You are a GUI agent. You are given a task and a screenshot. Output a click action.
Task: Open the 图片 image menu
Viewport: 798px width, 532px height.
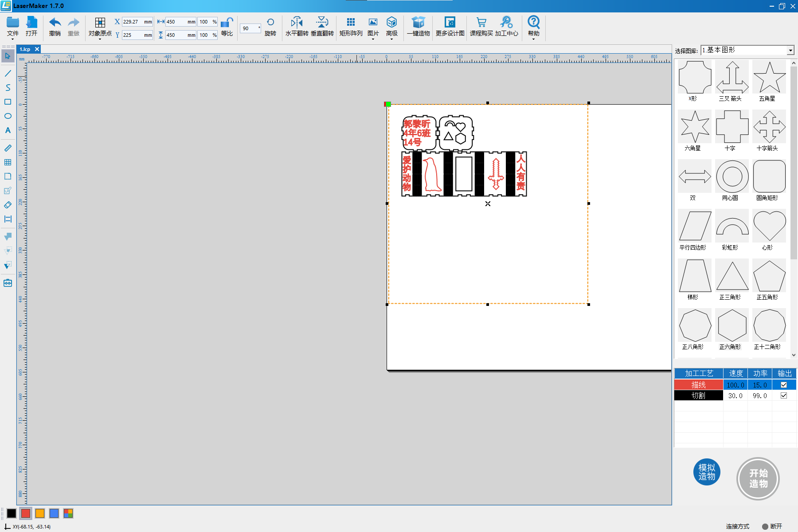coord(373,22)
